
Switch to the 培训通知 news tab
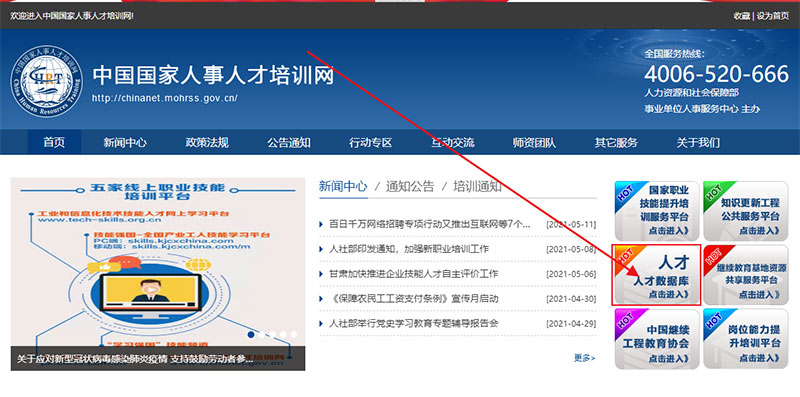pyautogui.click(x=478, y=186)
